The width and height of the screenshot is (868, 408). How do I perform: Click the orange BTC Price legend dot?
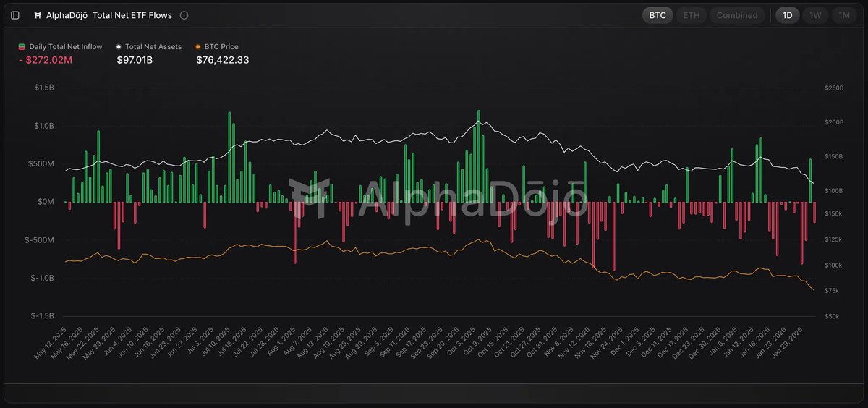[198, 47]
